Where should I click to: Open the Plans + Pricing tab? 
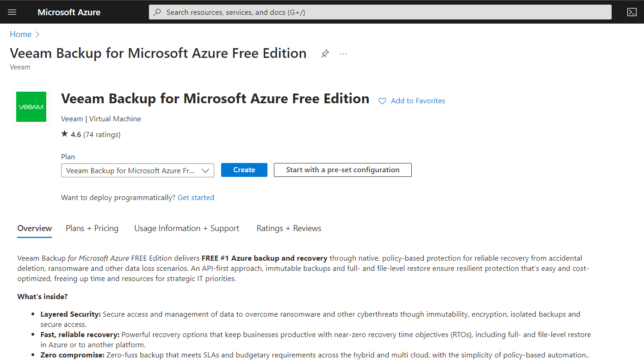(92, 228)
